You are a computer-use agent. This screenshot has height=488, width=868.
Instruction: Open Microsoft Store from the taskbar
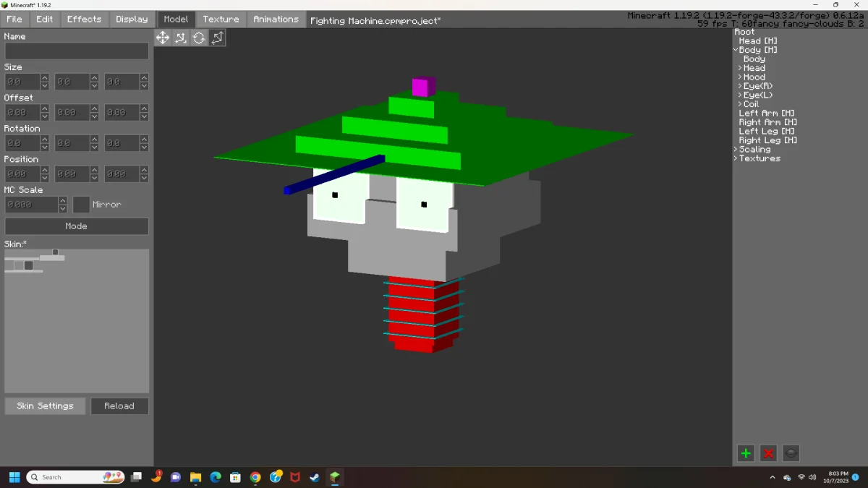(x=235, y=477)
